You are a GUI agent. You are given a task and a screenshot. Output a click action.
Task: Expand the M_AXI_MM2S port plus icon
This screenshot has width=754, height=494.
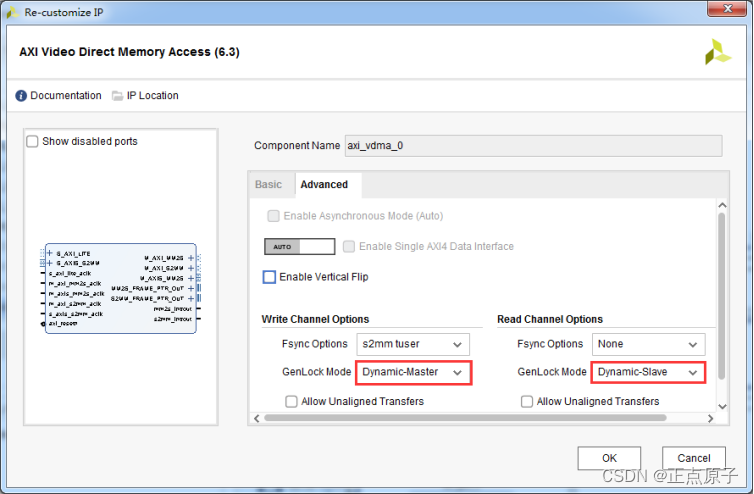[191, 258]
